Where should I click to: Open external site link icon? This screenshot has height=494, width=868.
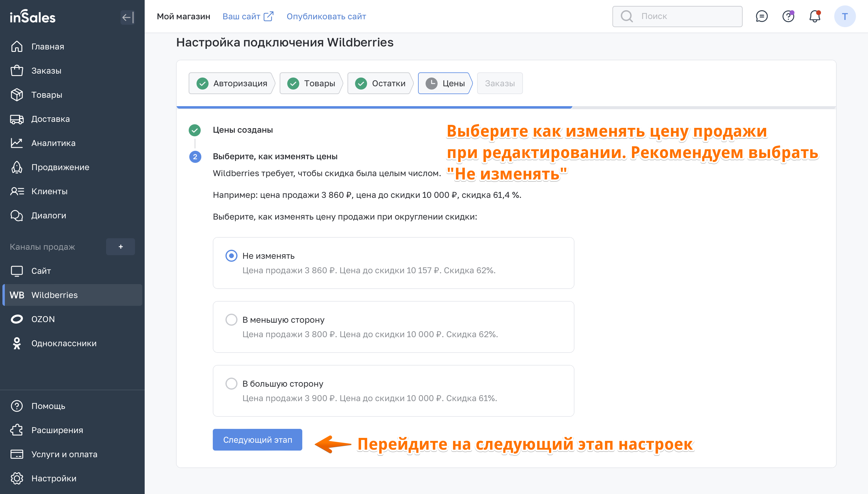click(x=268, y=16)
